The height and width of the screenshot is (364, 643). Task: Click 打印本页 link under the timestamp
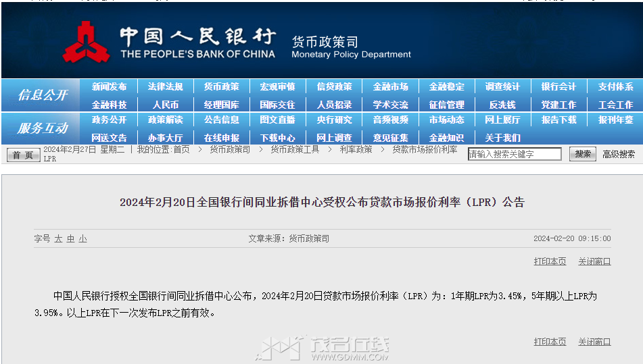(550, 261)
